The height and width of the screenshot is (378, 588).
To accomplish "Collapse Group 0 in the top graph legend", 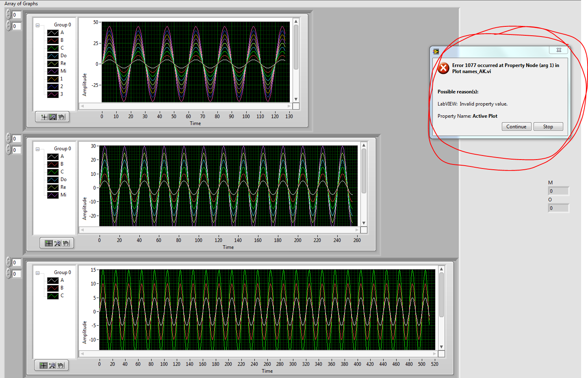I will (x=37, y=25).
